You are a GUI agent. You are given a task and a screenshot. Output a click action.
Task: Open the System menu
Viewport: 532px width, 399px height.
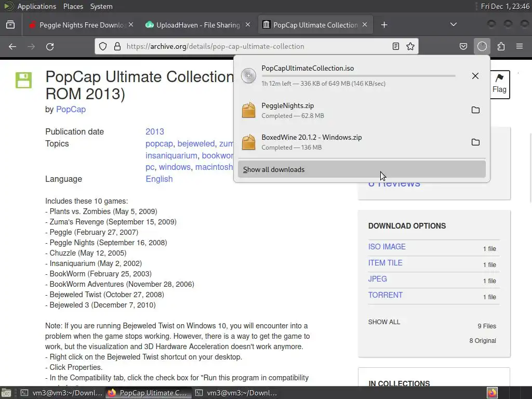101,6
